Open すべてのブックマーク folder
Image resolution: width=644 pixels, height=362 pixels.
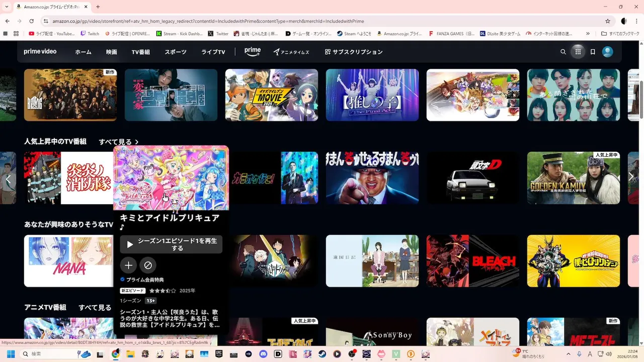620,34
